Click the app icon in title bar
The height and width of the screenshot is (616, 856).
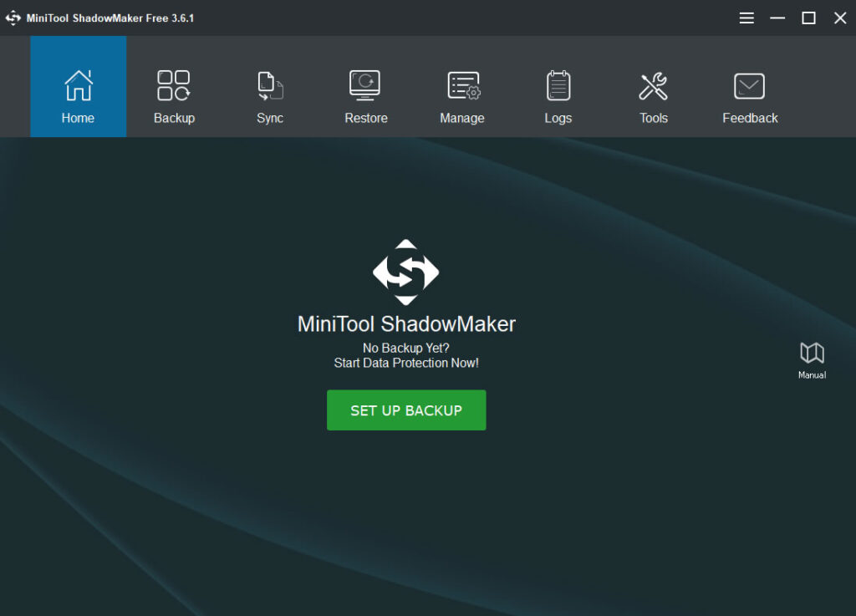click(13, 18)
